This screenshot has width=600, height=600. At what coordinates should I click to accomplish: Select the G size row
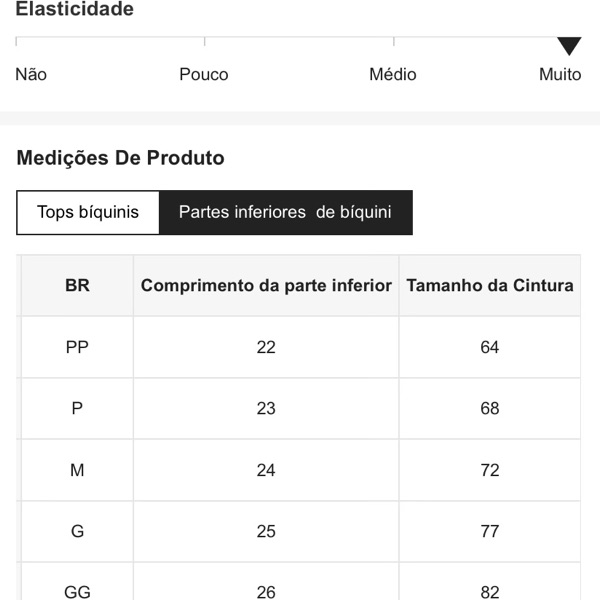coord(77,531)
